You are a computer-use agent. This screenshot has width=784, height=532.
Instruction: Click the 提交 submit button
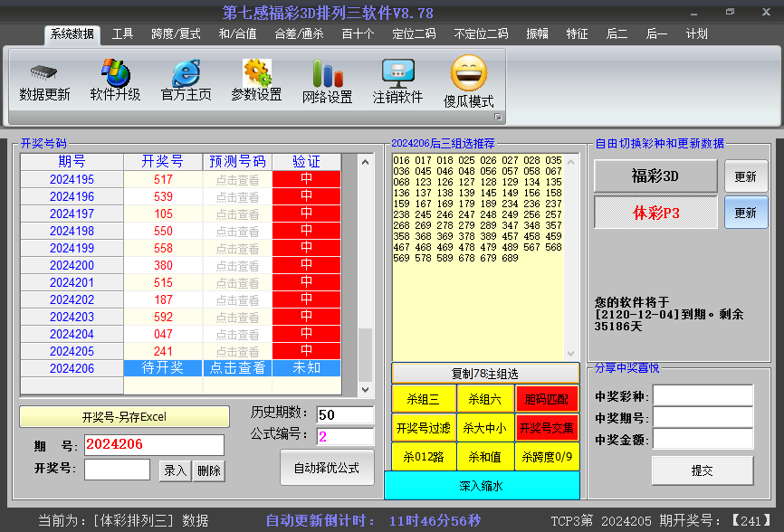click(x=703, y=470)
